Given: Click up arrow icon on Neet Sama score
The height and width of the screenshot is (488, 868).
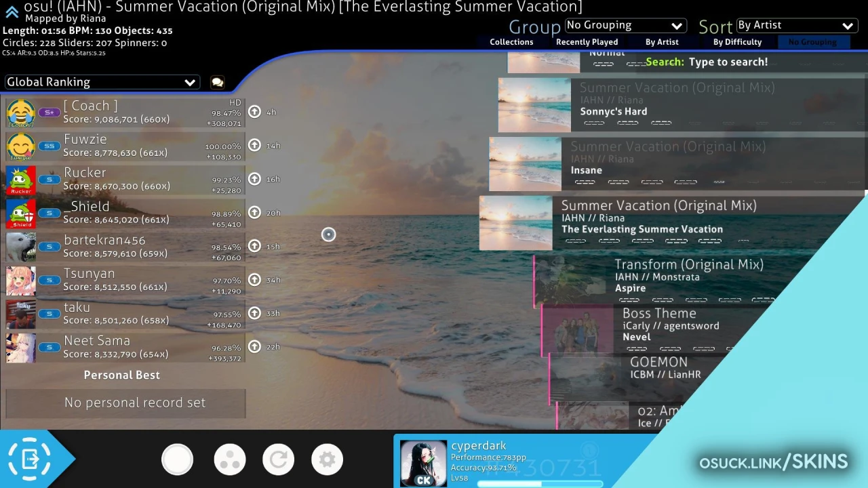Looking at the screenshot, I should pyautogui.click(x=254, y=346).
